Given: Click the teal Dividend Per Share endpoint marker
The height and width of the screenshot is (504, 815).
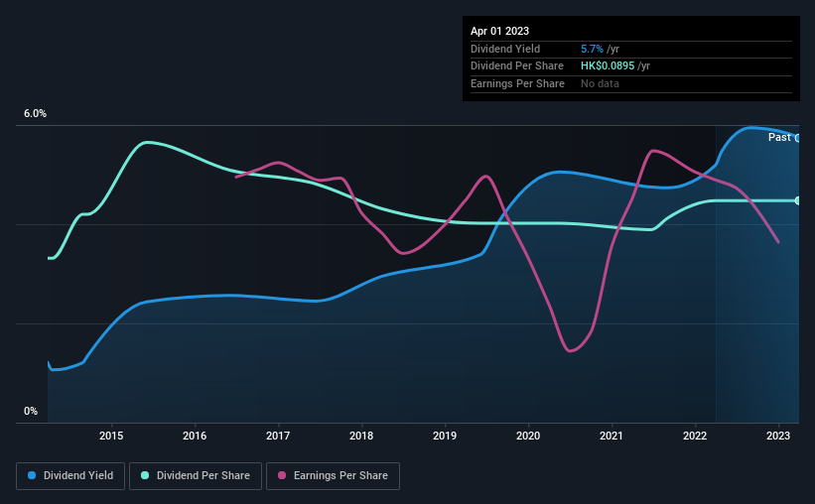Looking at the screenshot, I should pyautogui.click(x=797, y=200).
